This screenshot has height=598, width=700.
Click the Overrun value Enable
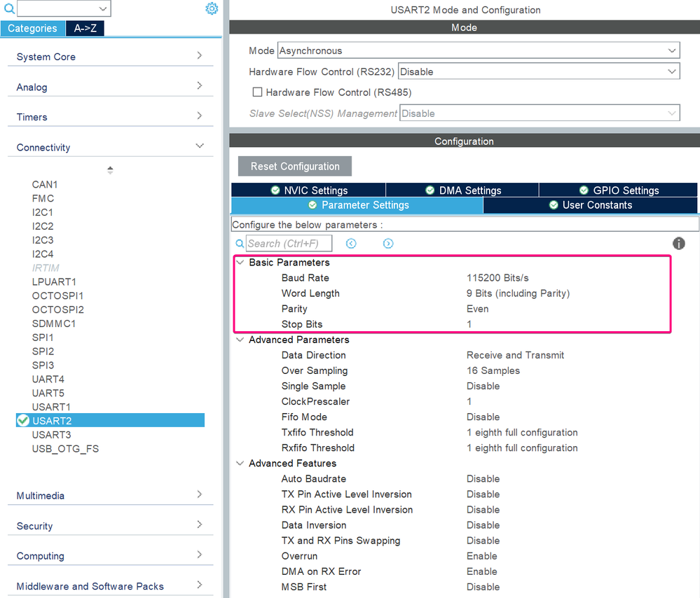pyautogui.click(x=481, y=556)
